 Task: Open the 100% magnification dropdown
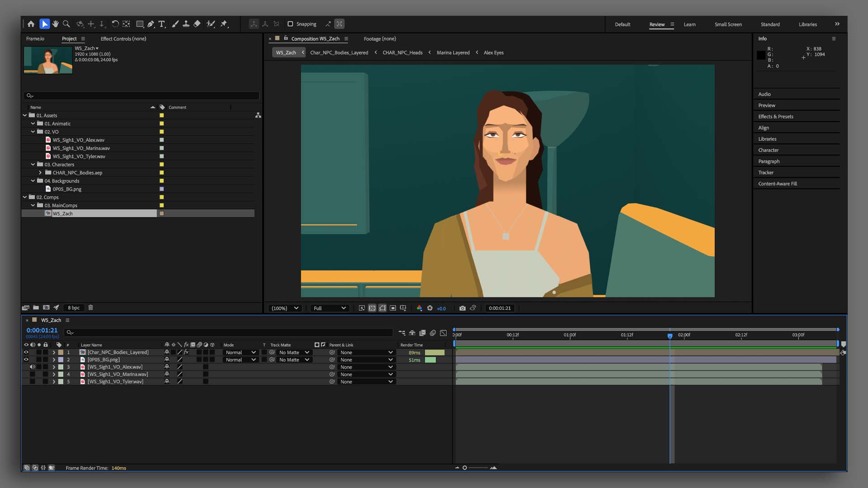(x=285, y=308)
